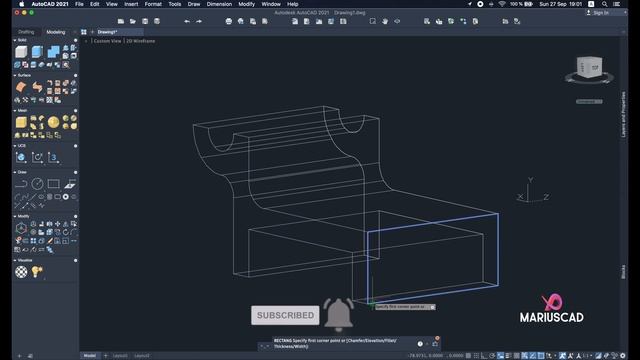The image size is (640, 360).
Task: Switch to the Modeling workspace tab
Action: point(56,32)
